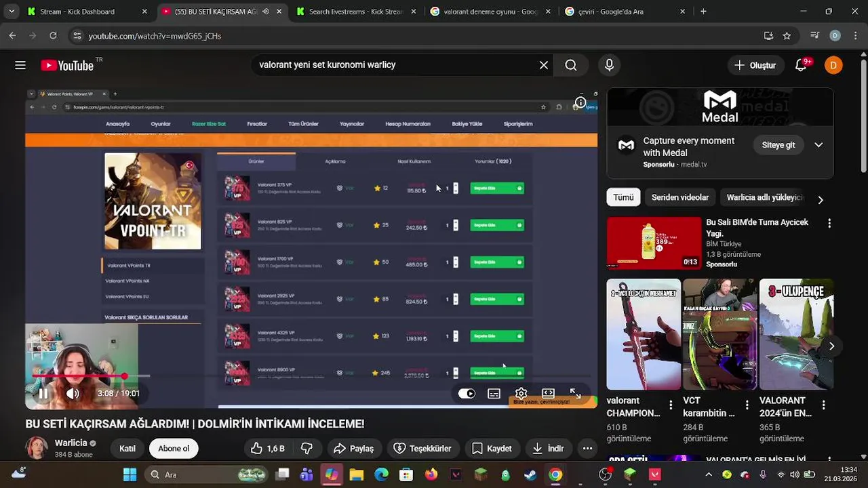The height and width of the screenshot is (488, 868).
Task: Share the video via Paylaş
Action: pos(354,449)
